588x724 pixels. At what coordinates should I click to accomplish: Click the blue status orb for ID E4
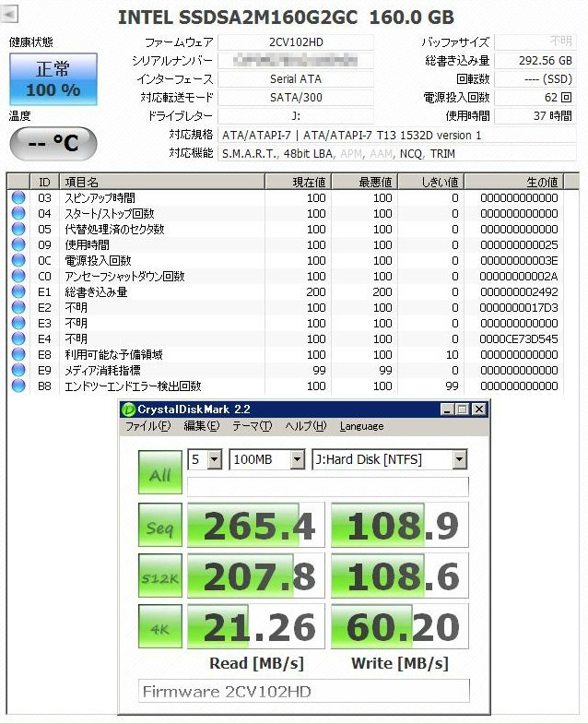[18, 338]
